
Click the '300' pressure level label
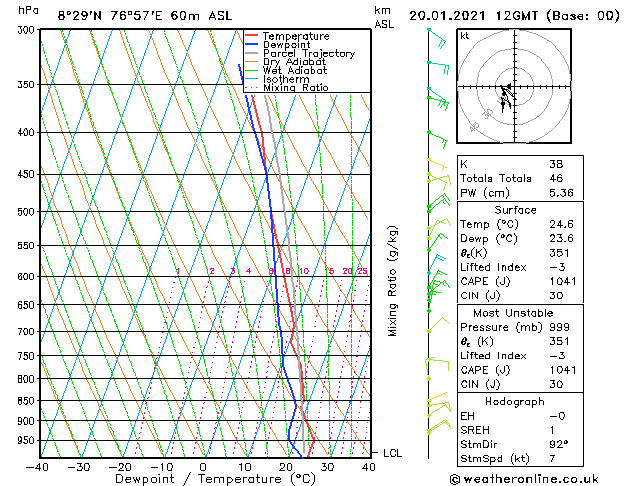(x=28, y=30)
